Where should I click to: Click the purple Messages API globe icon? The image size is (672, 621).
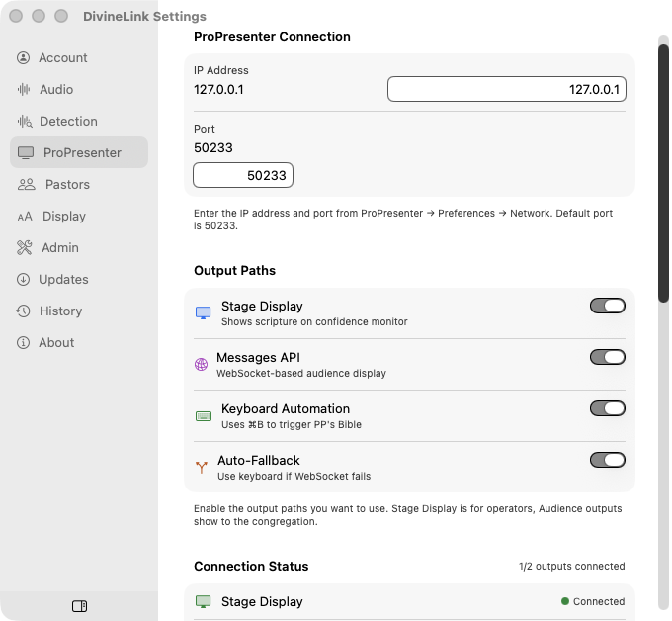pyautogui.click(x=201, y=364)
